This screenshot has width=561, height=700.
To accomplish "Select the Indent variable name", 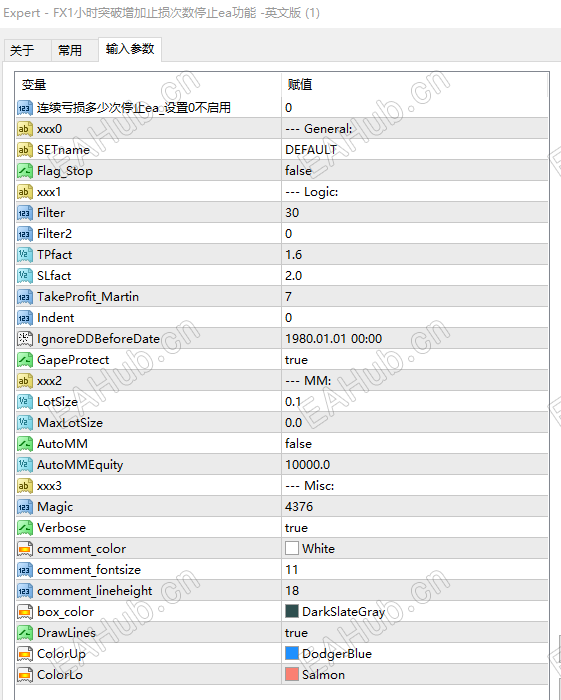I will point(55,318).
